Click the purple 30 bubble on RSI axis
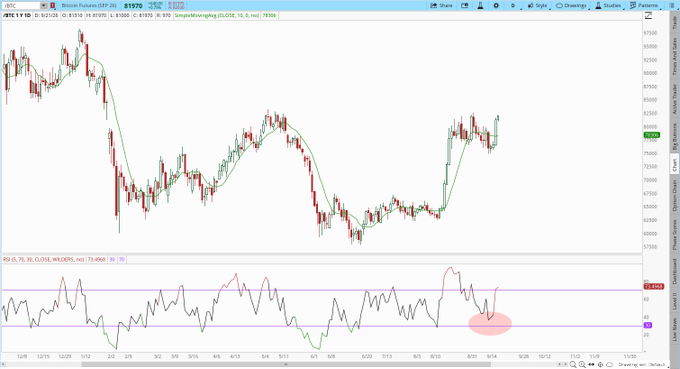Image resolution: width=680 pixels, height=369 pixels. (x=647, y=325)
